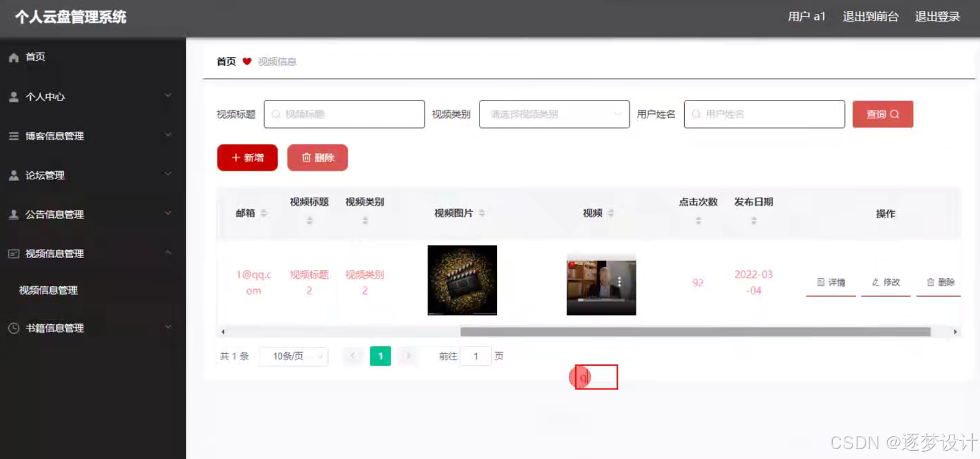Click the 92 click count cell
The height and width of the screenshot is (459, 980).
698,282
